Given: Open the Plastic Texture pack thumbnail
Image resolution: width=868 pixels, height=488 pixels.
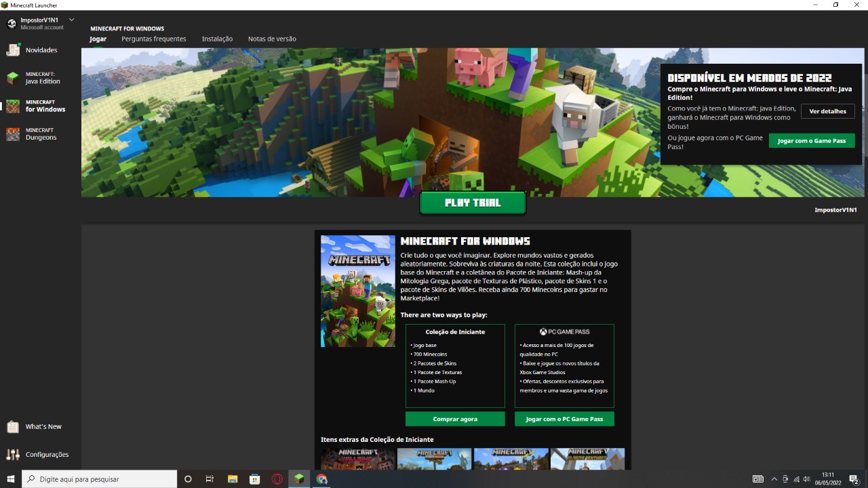Looking at the screenshot, I should [587, 459].
